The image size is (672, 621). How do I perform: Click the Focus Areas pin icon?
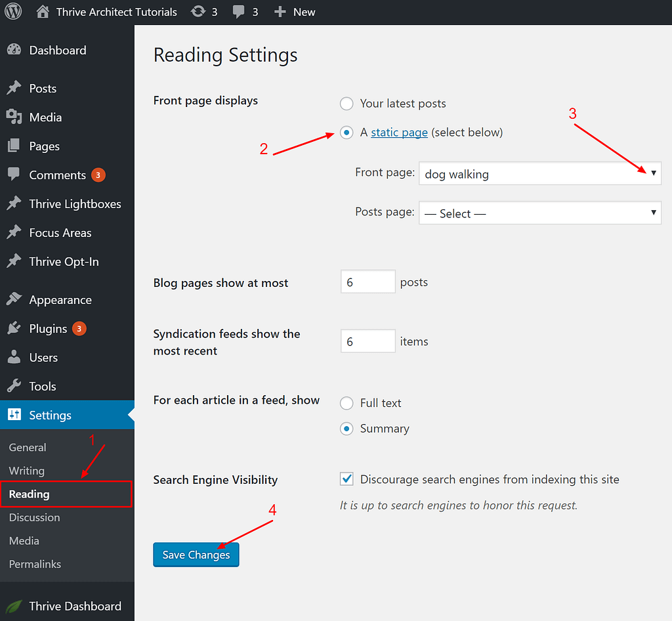14,232
